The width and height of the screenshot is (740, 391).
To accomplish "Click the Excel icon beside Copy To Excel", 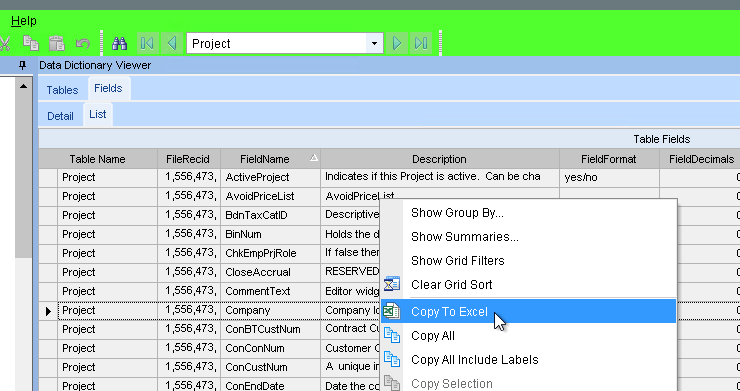I will (x=392, y=311).
